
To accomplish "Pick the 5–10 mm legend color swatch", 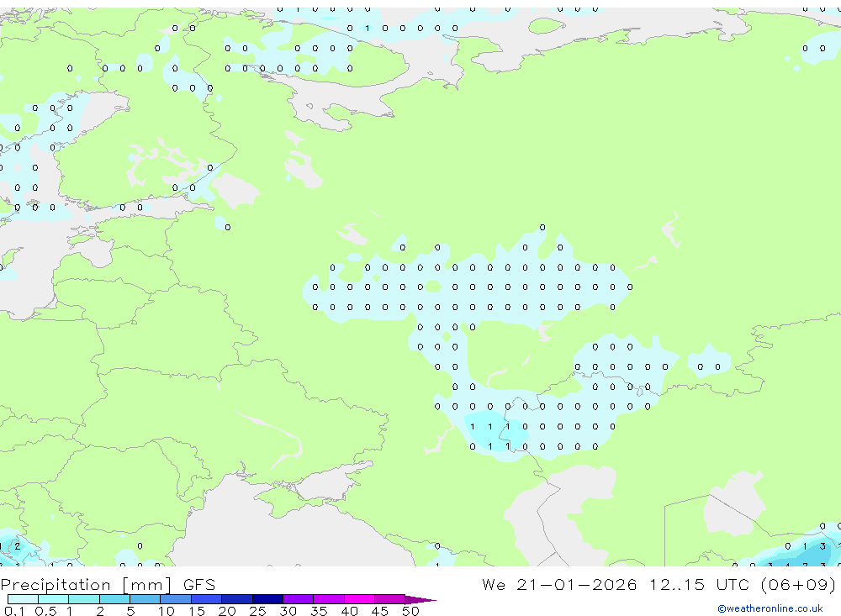I will pyautogui.click(x=145, y=599).
